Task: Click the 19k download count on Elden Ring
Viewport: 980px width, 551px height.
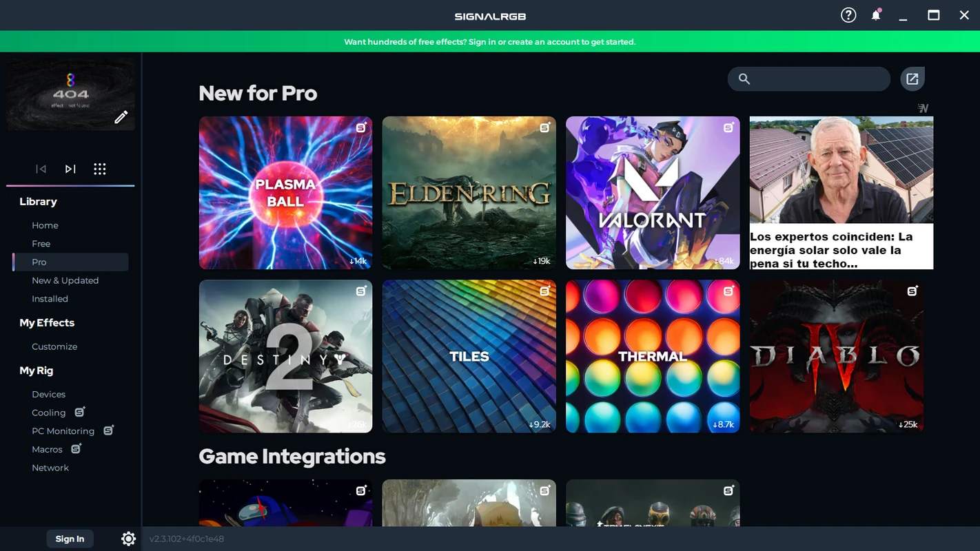Action: [541, 261]
